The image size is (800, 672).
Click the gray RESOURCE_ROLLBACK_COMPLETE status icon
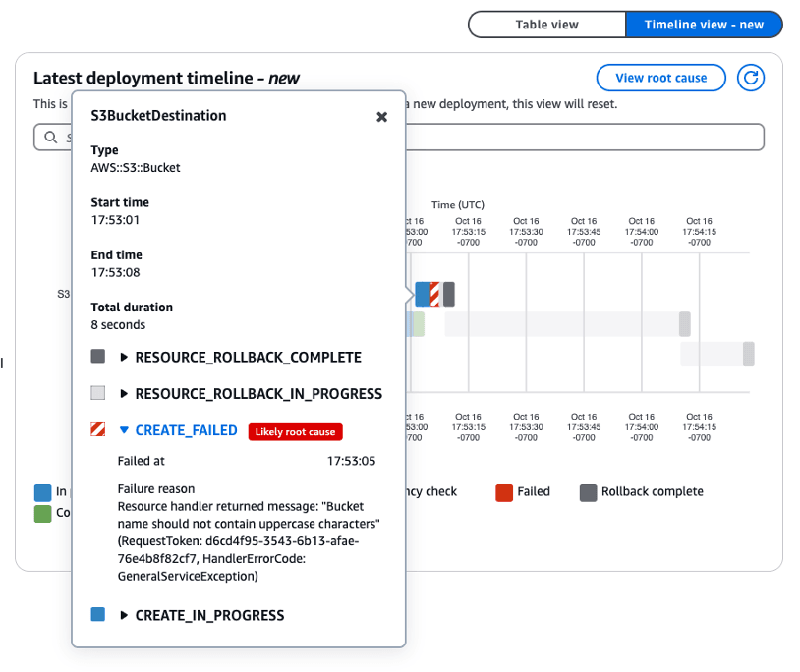click(97, 356)
